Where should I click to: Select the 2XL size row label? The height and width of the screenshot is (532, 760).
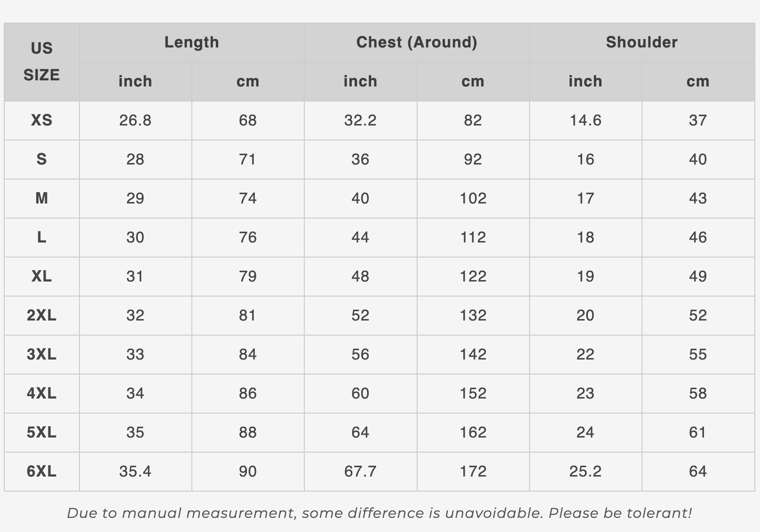click(x=41, y=315)
